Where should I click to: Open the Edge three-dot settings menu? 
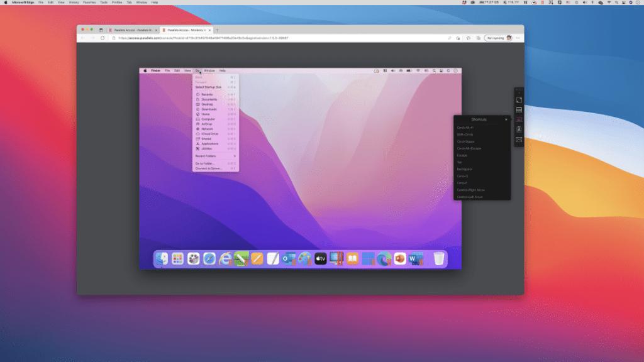(517, 38)
